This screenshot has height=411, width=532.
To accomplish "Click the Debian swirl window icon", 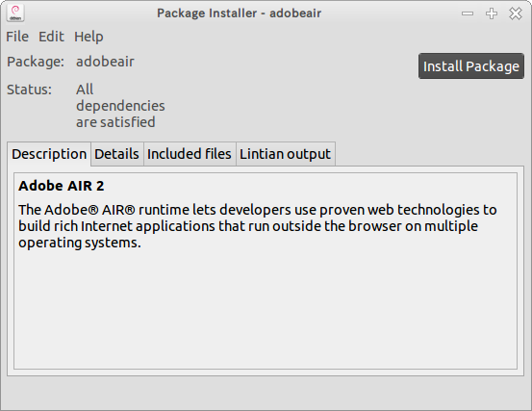I will point(15,13).
